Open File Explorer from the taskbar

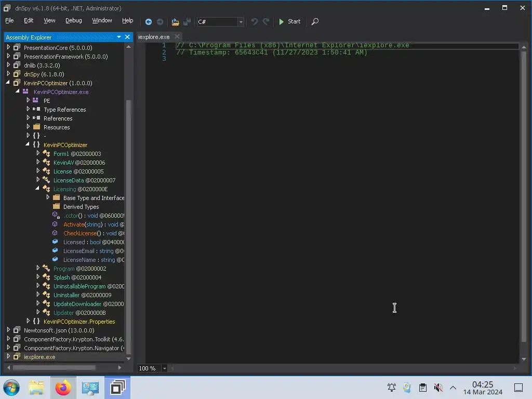[x=37, y=388]
